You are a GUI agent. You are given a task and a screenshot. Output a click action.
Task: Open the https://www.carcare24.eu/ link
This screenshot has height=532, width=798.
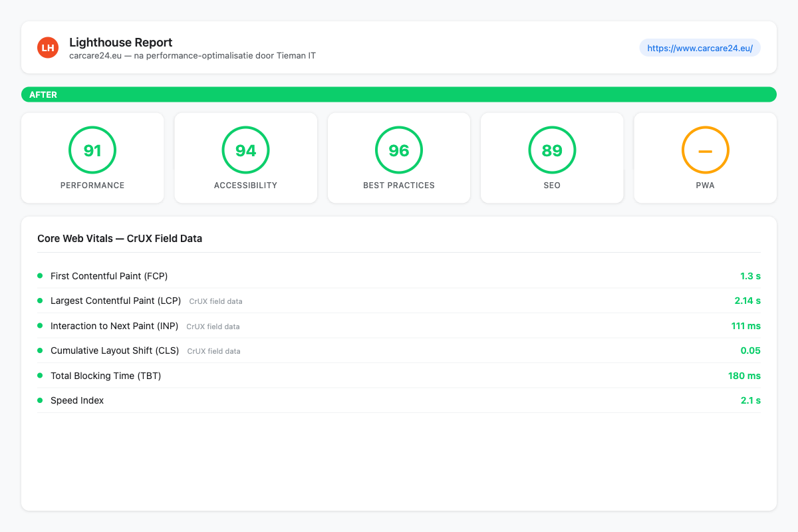point(700,48)
